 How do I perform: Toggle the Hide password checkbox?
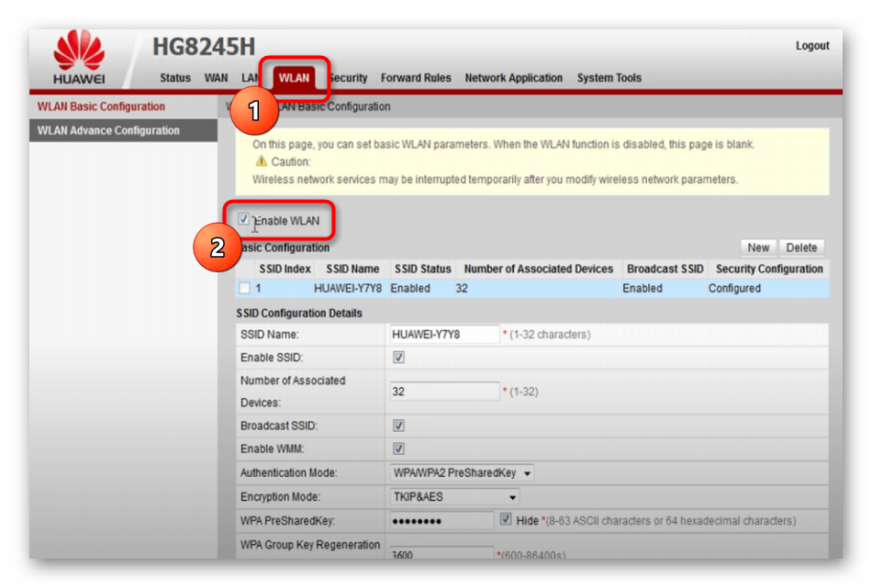coord(506,519)
